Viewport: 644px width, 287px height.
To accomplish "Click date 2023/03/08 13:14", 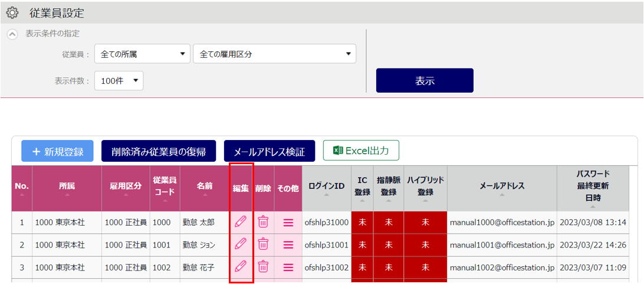I will pyautogui.click(x=593, y=223).
